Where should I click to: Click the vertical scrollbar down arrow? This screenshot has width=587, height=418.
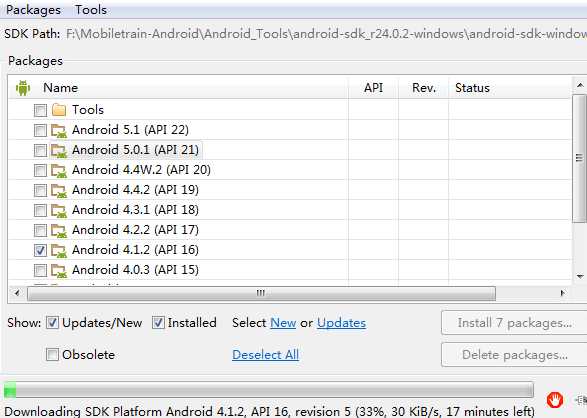coord(580,277)
